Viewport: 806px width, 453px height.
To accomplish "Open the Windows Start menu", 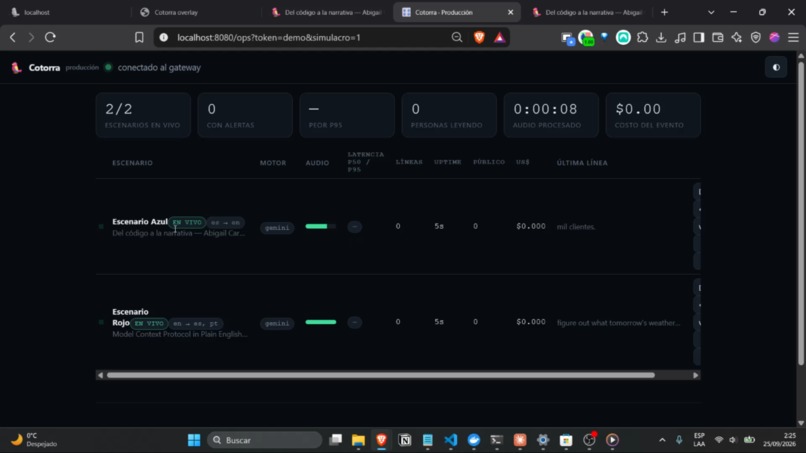I will 194,440.
